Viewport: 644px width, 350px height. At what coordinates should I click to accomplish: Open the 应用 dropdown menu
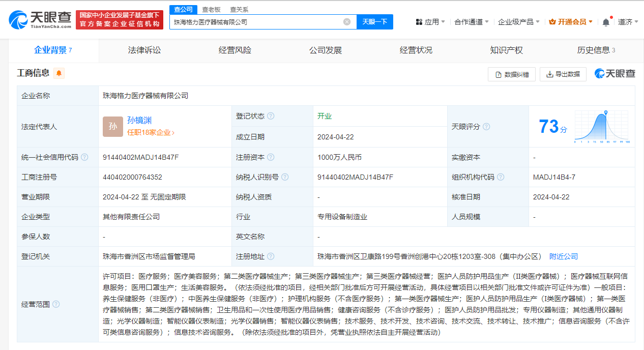430,22
